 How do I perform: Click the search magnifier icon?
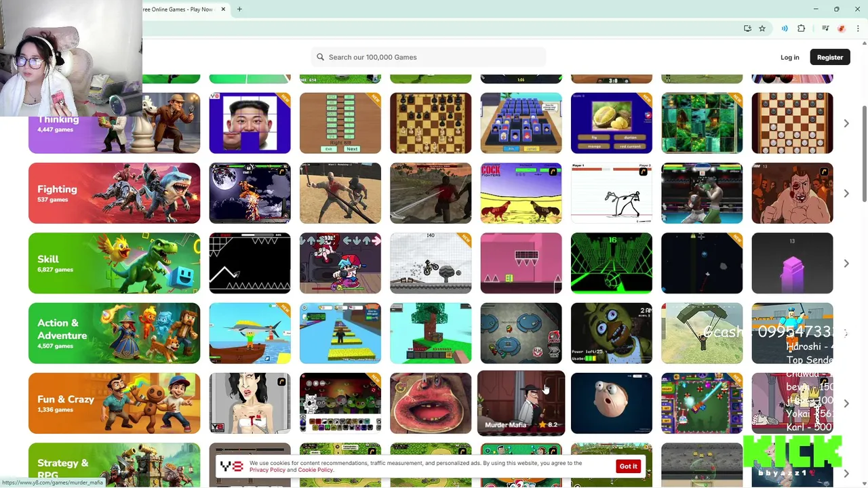[321, 57]
